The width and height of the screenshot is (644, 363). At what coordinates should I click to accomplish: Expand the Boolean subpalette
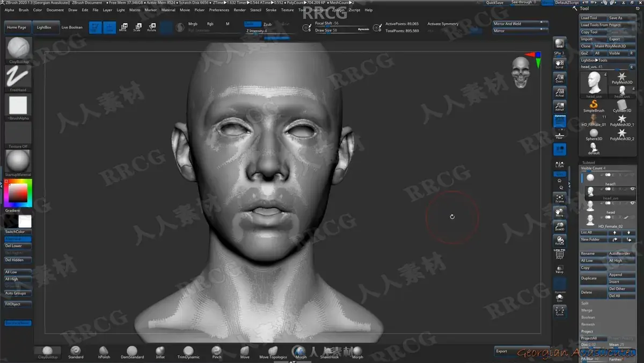point(588,317)
